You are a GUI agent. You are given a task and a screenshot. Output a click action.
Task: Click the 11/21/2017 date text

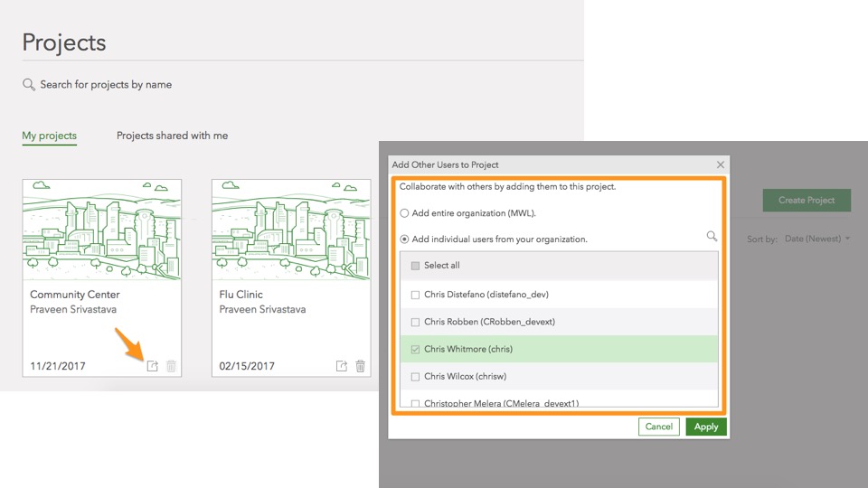pyautogui.click(x=58, y=366)
